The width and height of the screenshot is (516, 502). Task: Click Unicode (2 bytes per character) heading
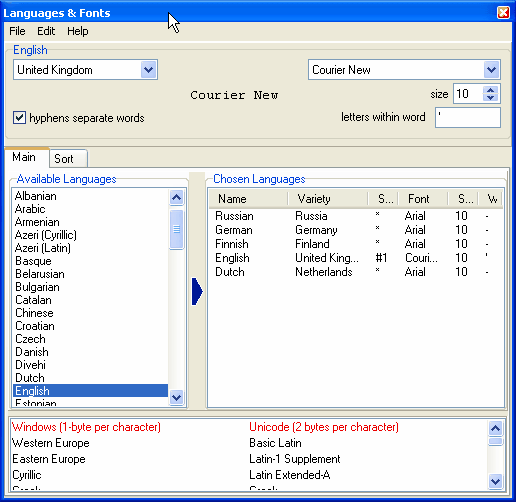point(324,427)
